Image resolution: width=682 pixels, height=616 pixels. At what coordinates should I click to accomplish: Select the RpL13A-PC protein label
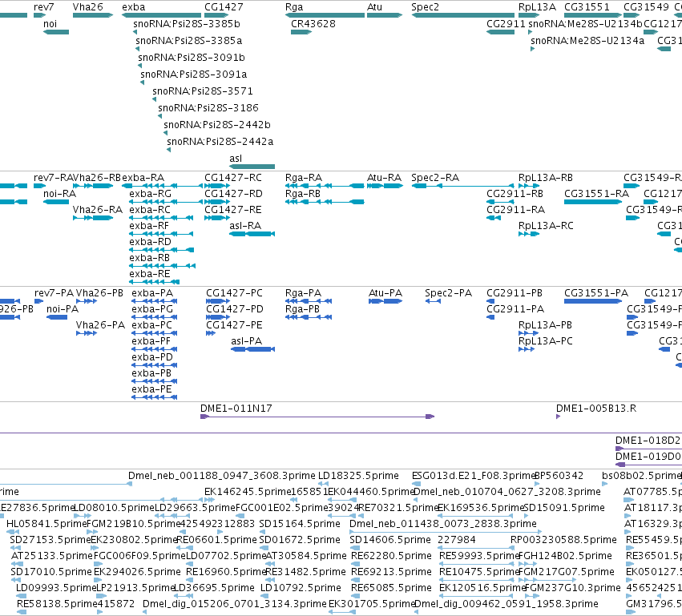click(x=546, y=341)
